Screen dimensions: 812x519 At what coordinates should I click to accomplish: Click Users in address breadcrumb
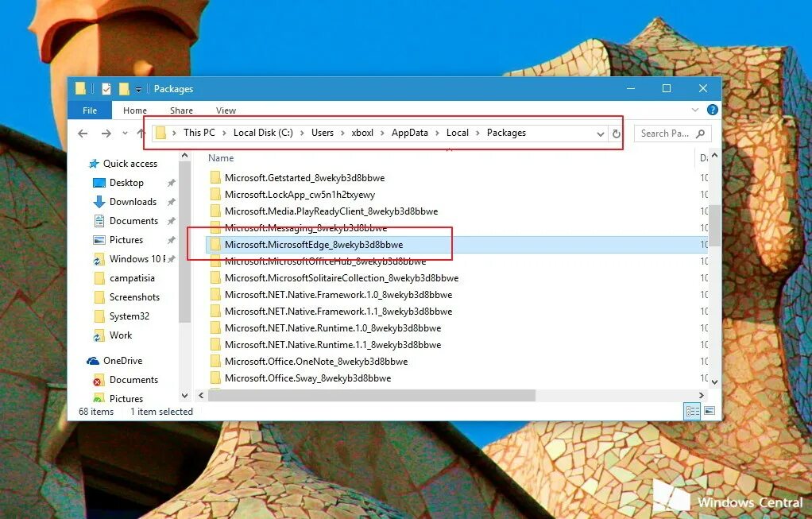tap(322, 133)
